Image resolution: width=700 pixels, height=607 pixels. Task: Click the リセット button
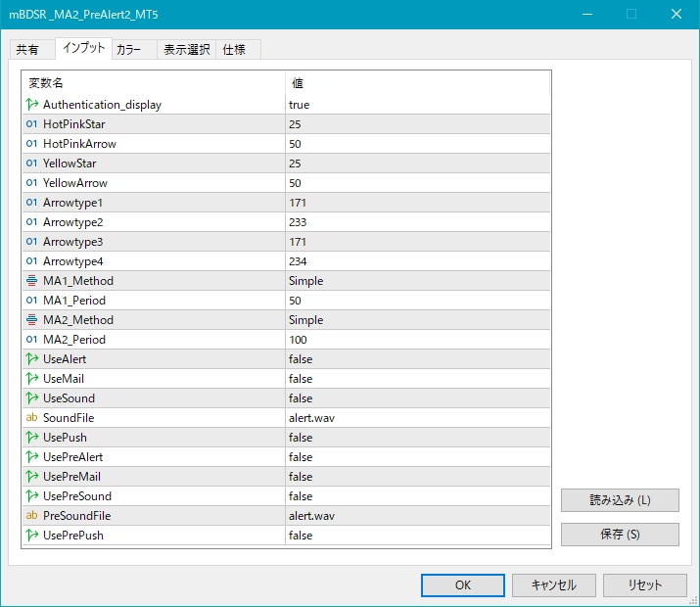click(645, 585)
